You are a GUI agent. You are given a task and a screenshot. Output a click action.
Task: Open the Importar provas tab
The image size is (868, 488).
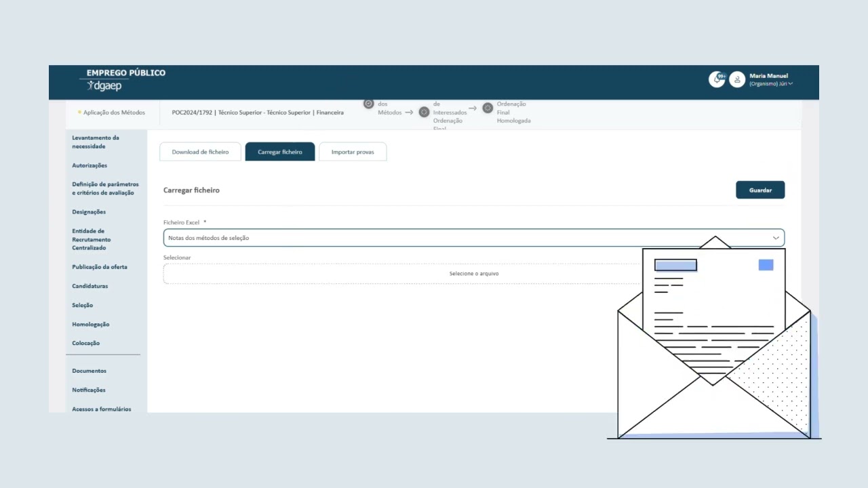(x=353, y=152)
